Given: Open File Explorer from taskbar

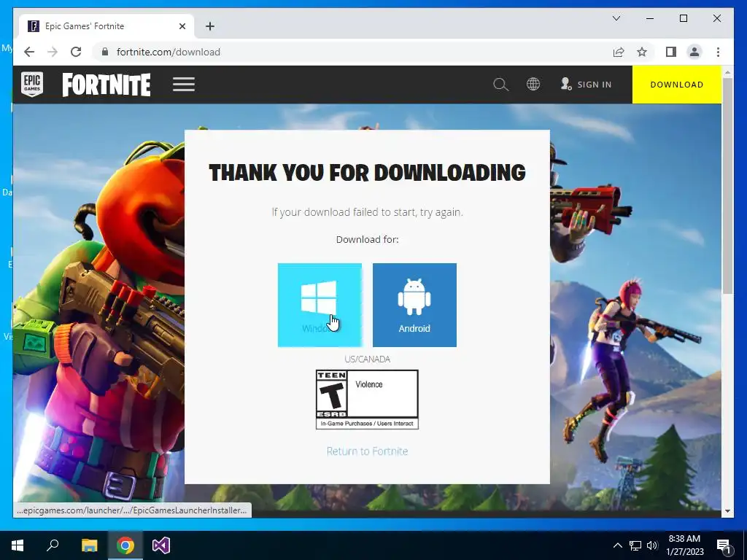Looking at the screenshot, I should click(89, 545).
